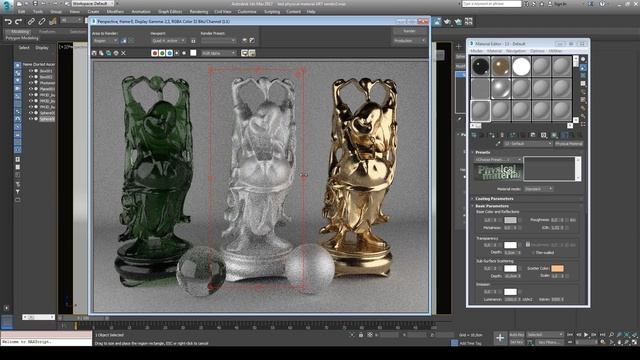Open the Create tab plus icon in command panel
Viewport: 640px width, 360px height.
[x=459, y=47]
